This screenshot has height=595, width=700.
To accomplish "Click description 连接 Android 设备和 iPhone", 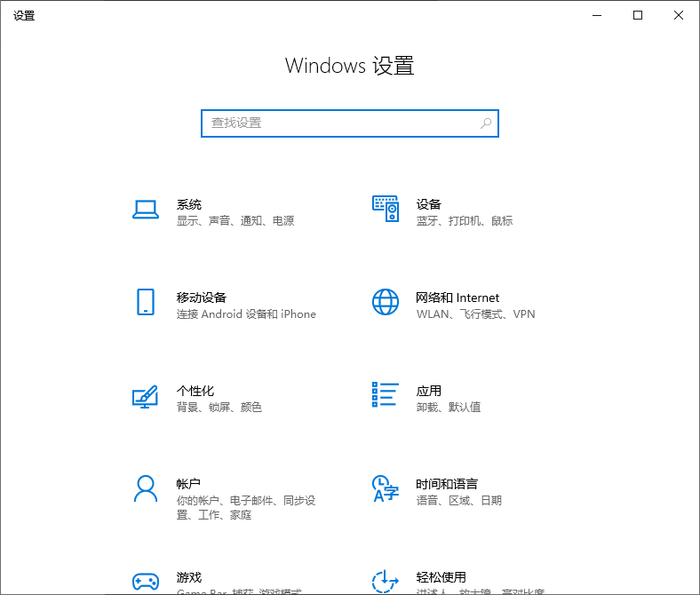I will [246, 314].
